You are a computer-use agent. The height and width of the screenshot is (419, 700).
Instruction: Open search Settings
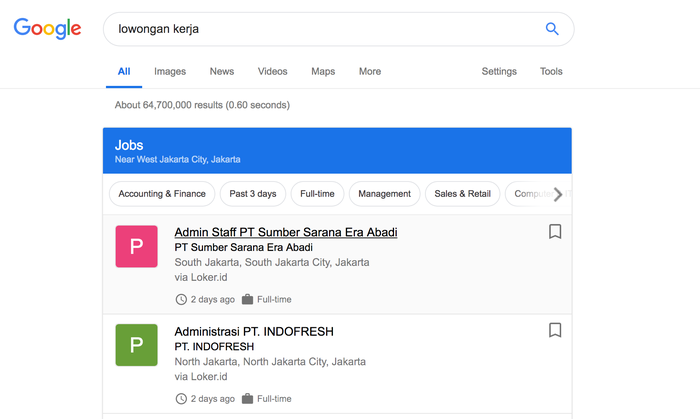(x=499, y=71)
